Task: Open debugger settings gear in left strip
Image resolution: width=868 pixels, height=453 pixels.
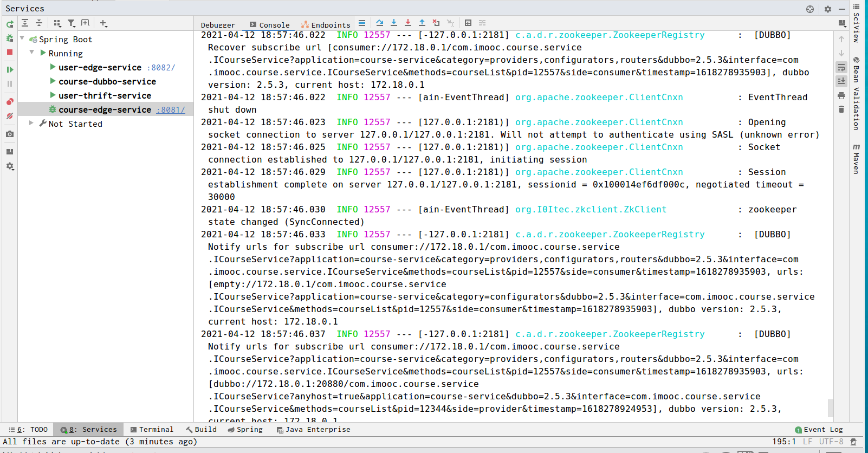Action: (x=10, y=166)
